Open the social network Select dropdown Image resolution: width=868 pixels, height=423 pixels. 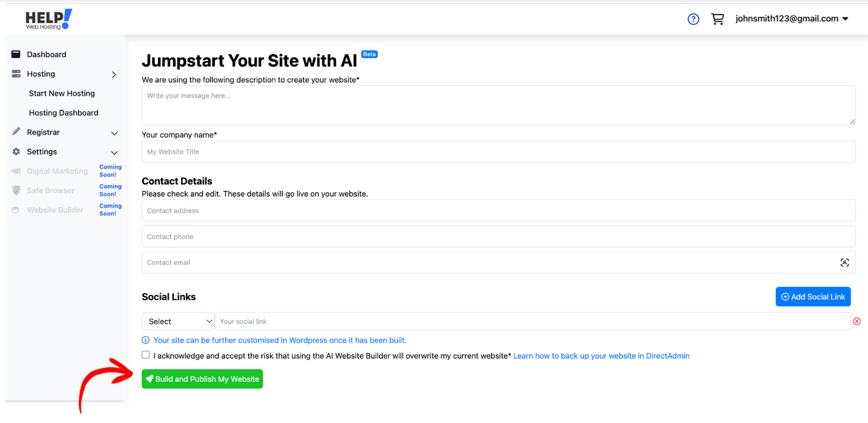click(178, 322)
